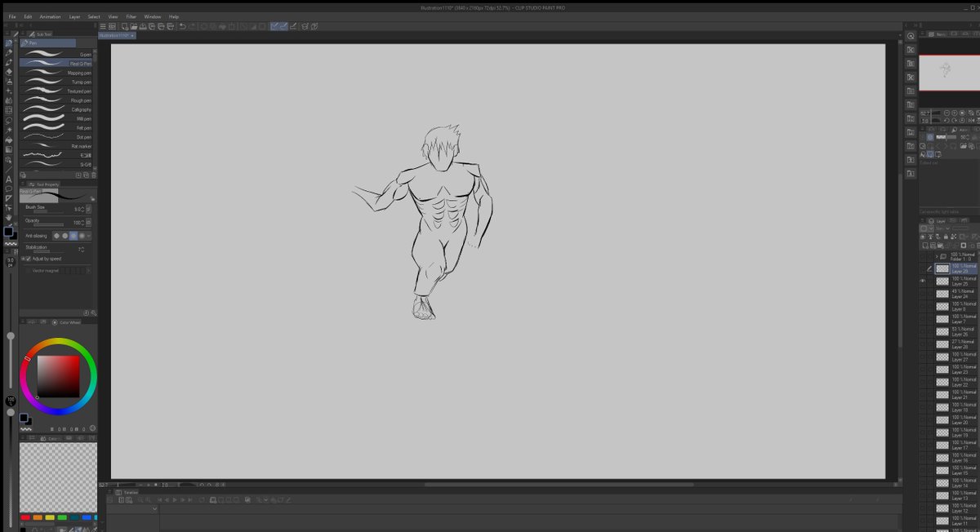This screenshot has width=980, height=532.
Task: Select the Text tool (A icon)
Action: click(8, 180)
